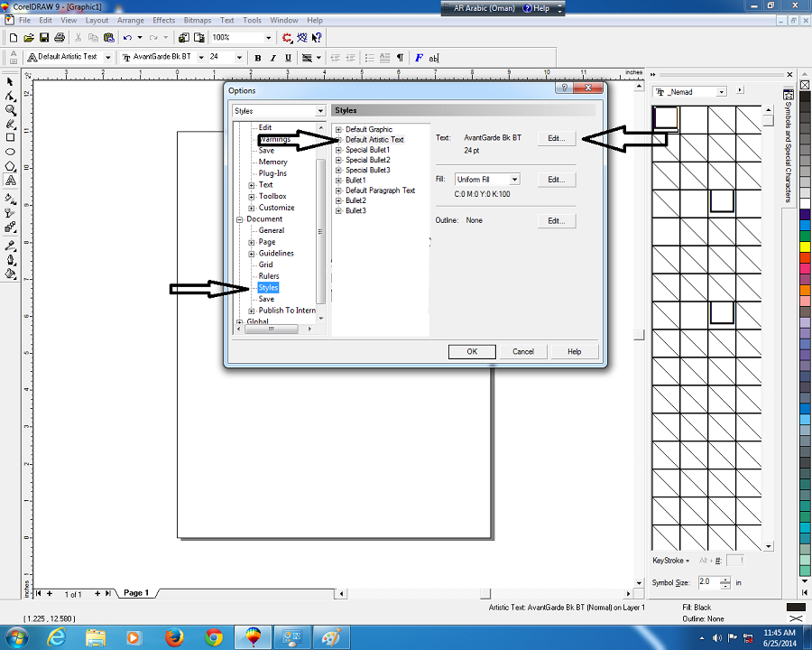Open the Layout menu
Screen dimensions: 812x650
pos(97,20)
